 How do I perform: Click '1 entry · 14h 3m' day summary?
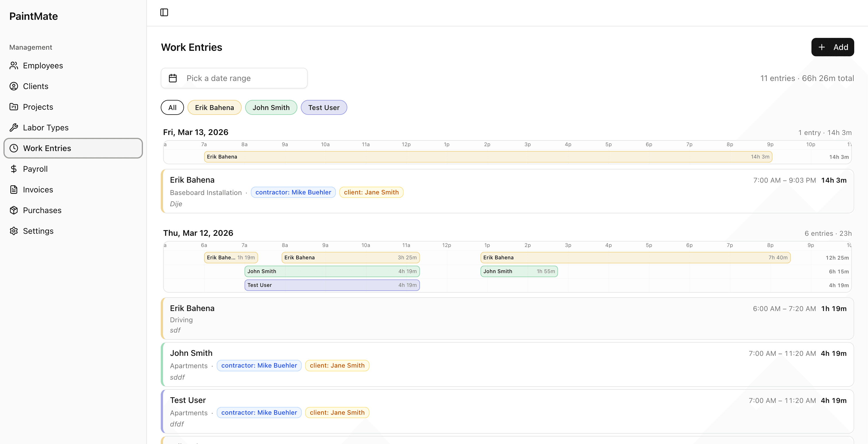tap(825, 132)
